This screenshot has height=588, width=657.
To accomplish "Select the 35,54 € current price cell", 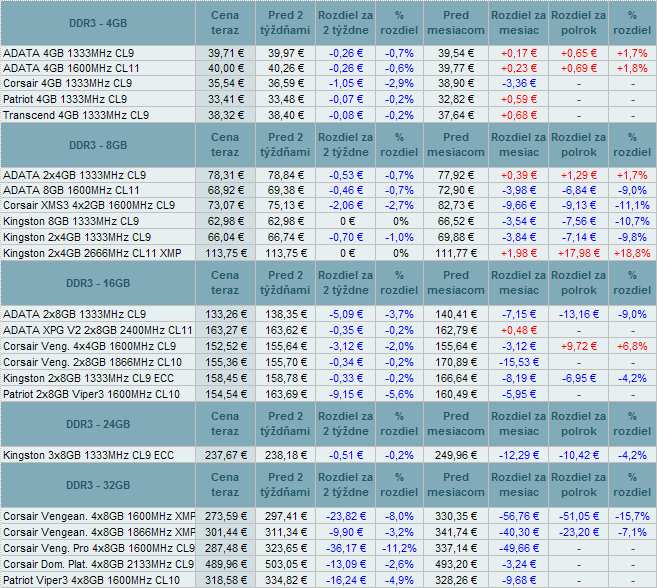I will point(226,83).
